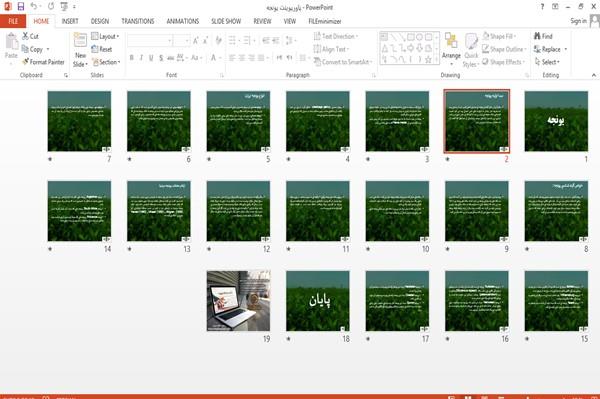Click the Reset slide button
Screen dimensions: 600x399
point(102,49)
